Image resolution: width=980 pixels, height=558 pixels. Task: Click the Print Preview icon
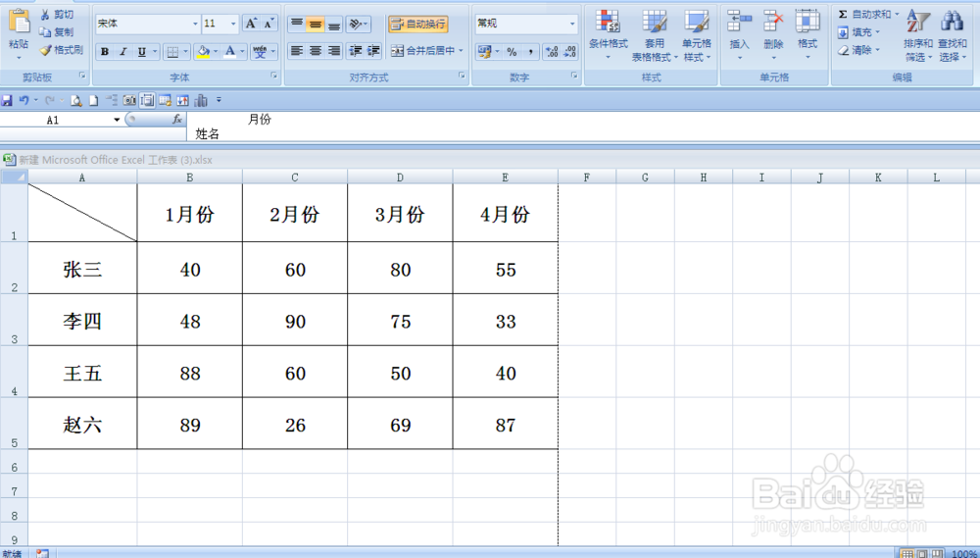pyautogui.click(x=76, y=100)
